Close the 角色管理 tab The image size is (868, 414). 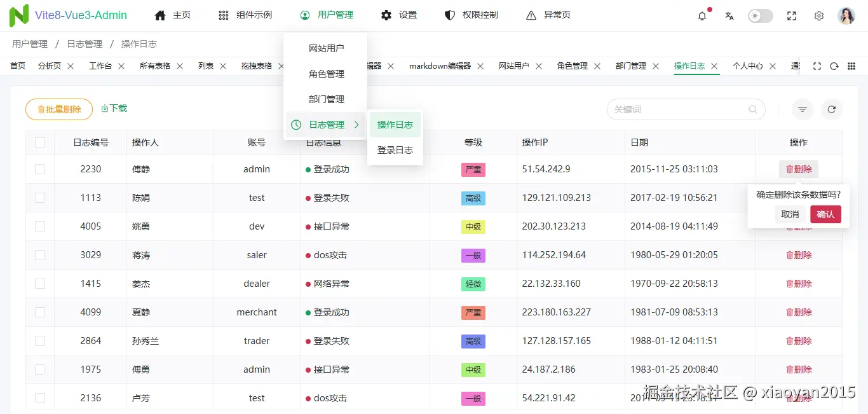pos(597,66)
